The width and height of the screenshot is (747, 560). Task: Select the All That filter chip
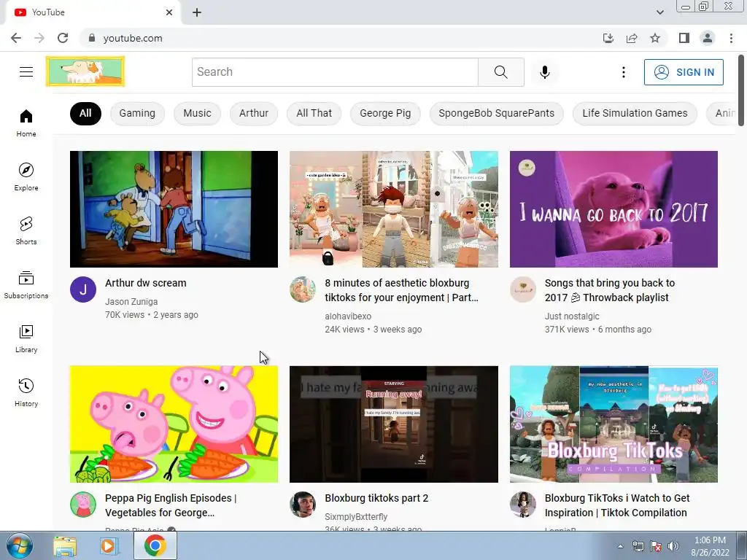[x=314, y=113]
